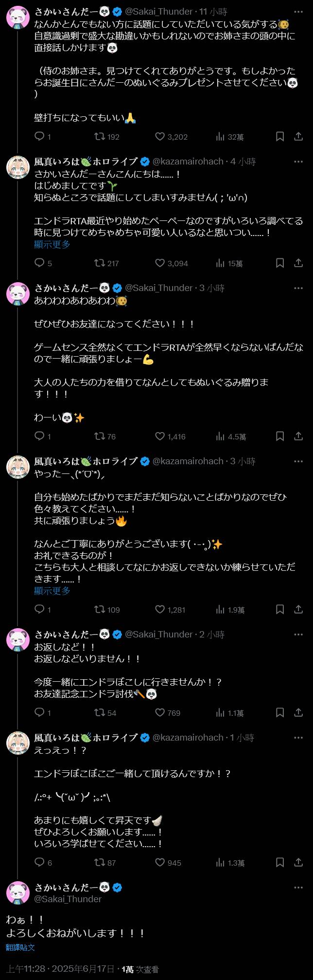313x980 pixels.
Task: Reply to the tweet with 5 replies
Action: 39,263
